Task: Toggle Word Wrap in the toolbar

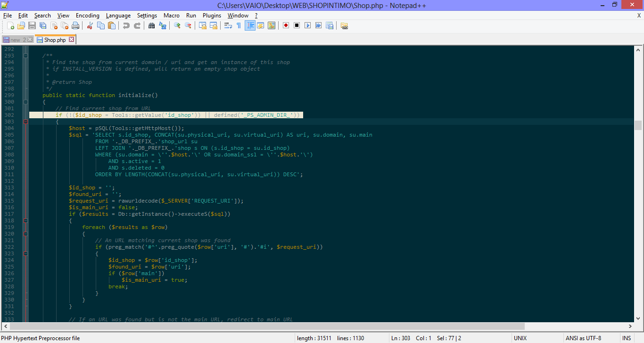Action: pyautogui.click(x=228, y=25)
